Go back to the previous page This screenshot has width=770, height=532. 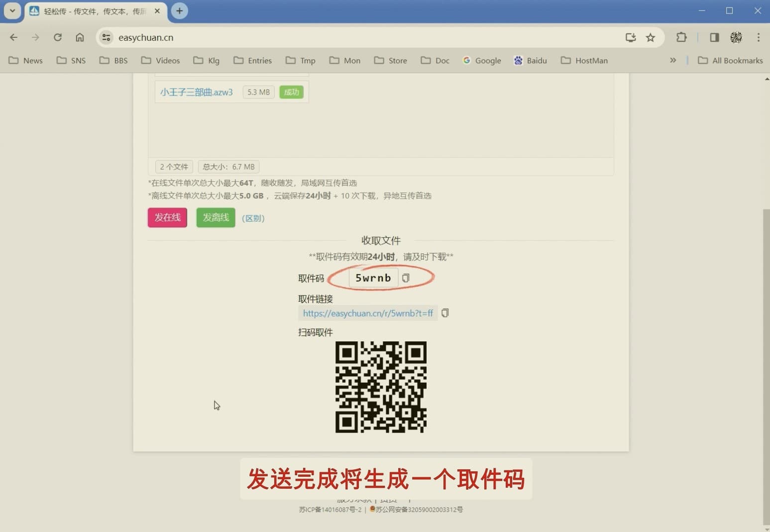coord(13,37)
